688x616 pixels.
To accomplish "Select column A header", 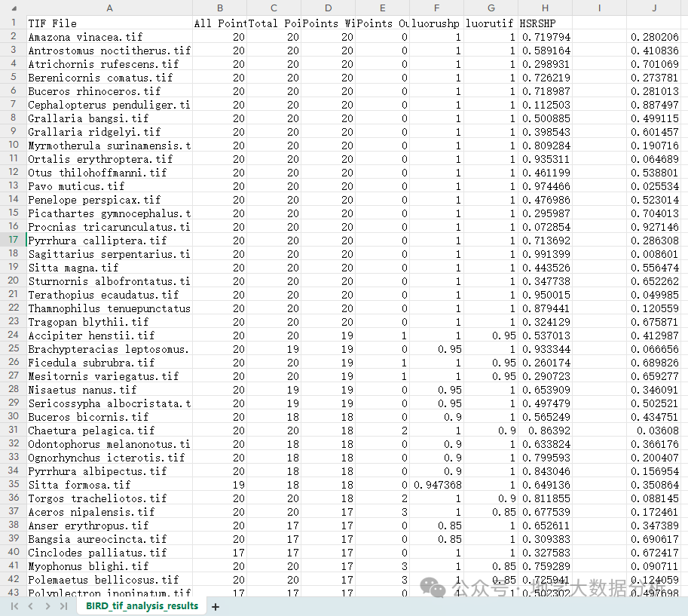I will pyautogui.click(x=109, y=8).
